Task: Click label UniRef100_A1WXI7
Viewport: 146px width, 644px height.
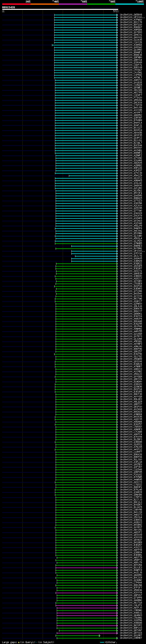Action: pyautogui.click(x=131, y=301)
